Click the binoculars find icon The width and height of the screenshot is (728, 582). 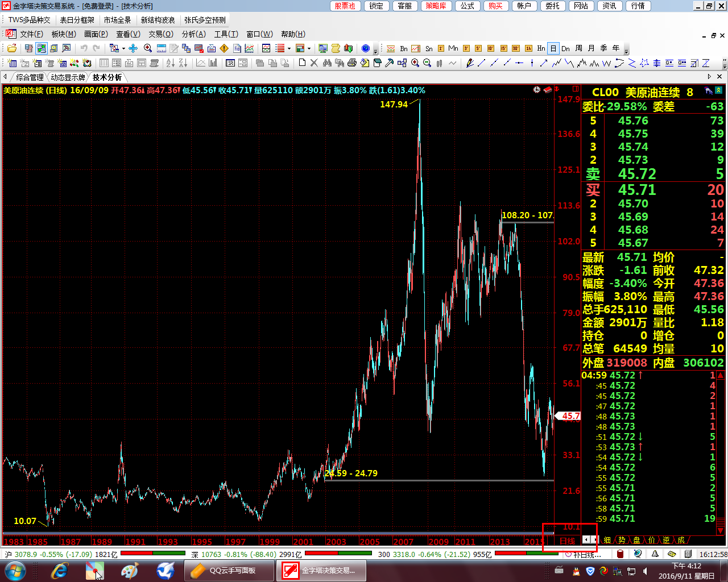pos(327,63)
